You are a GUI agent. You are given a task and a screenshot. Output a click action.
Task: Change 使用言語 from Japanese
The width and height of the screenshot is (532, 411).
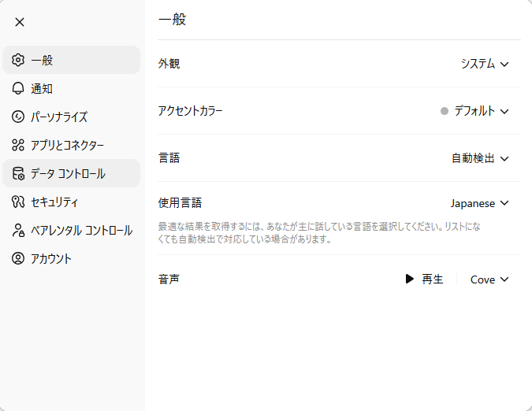tap(480, 203)
